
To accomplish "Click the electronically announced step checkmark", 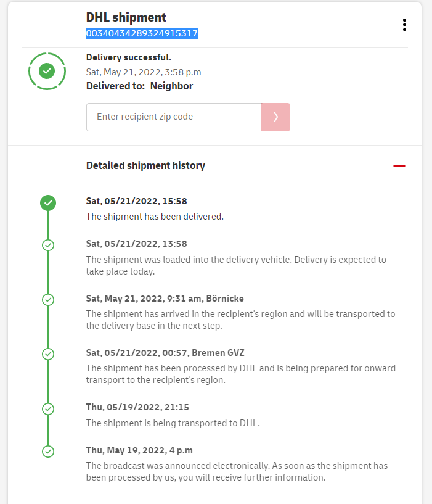I will point(48,451).
